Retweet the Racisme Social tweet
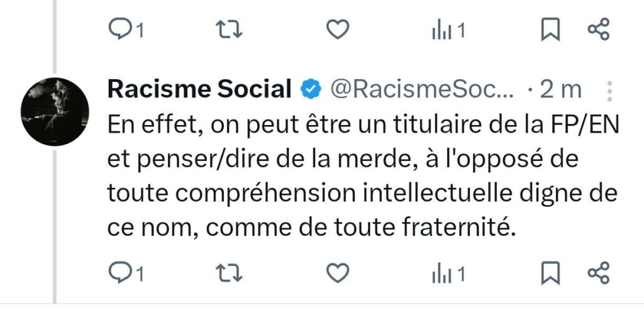Viewport: 644px width, 315px height. tap(225, 274)
